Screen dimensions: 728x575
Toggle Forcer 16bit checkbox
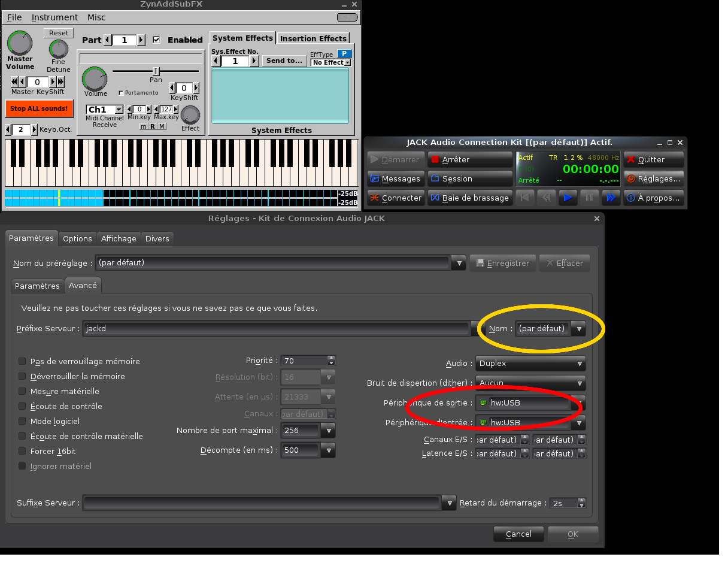point(22,451)
